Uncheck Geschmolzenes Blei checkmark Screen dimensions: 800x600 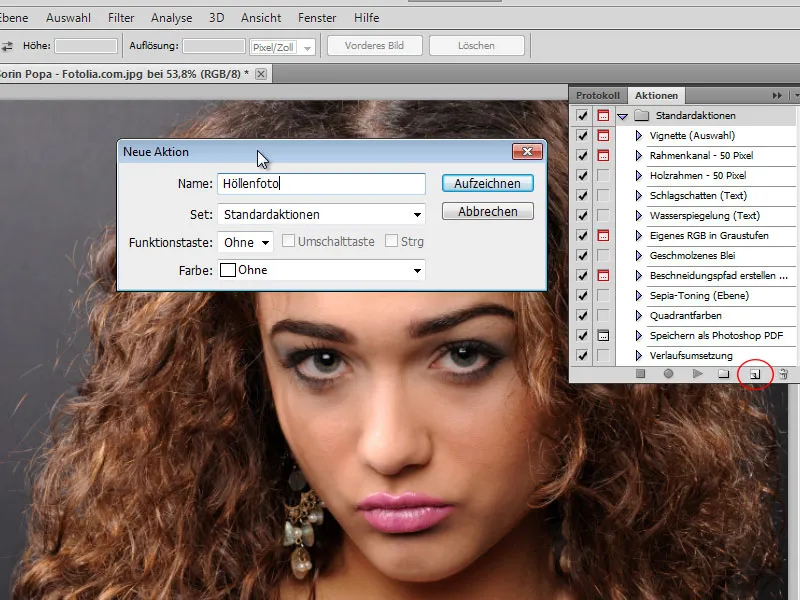click(x=582, y=256)
